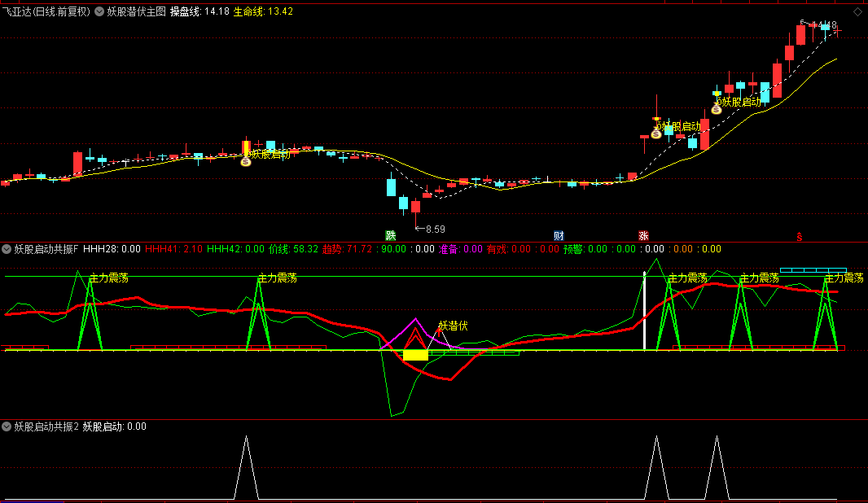
Task: Click the 价线: 58.32 readout
Action: (293, 249)
